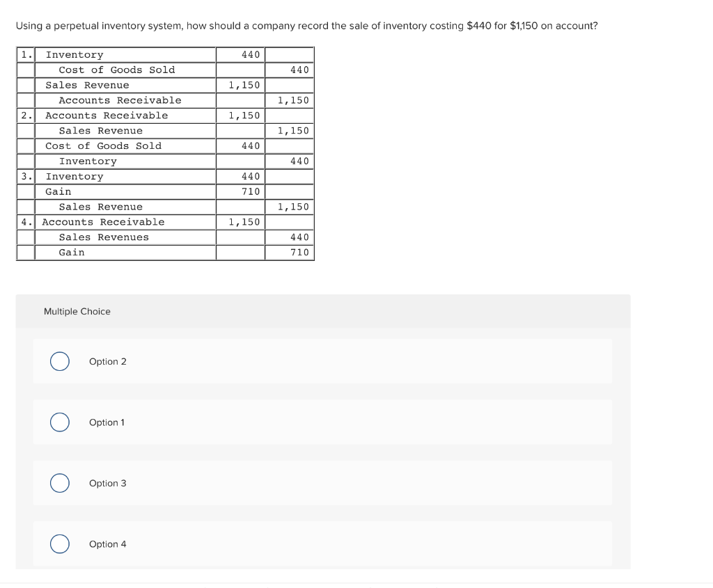Select the Option 3 radio button

click(x=59, y=483)
